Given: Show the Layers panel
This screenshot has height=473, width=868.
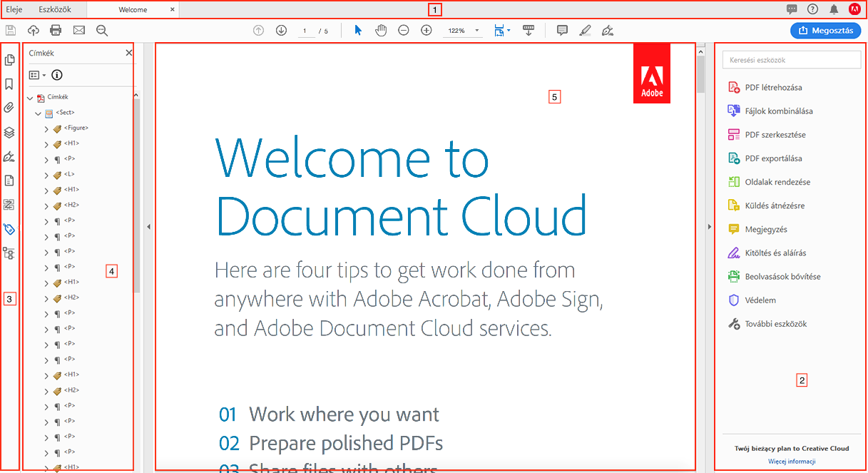Looking at the screenshot, I should tap(9, 133).
